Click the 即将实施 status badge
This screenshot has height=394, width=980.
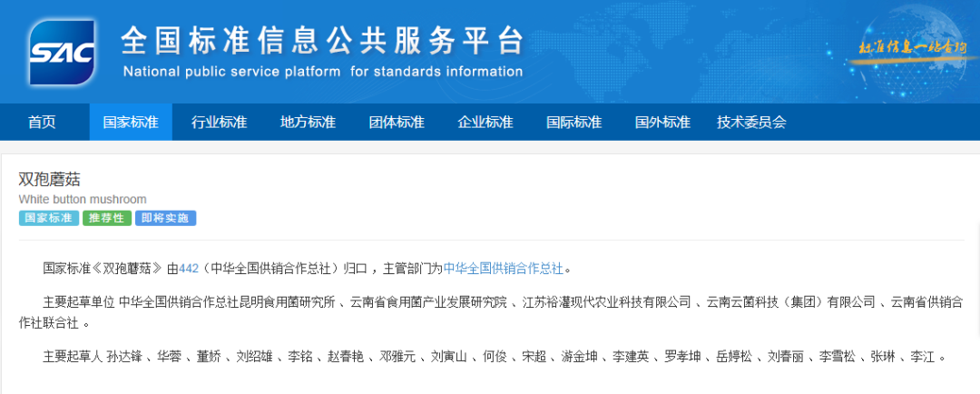click(x=165, y=218)
